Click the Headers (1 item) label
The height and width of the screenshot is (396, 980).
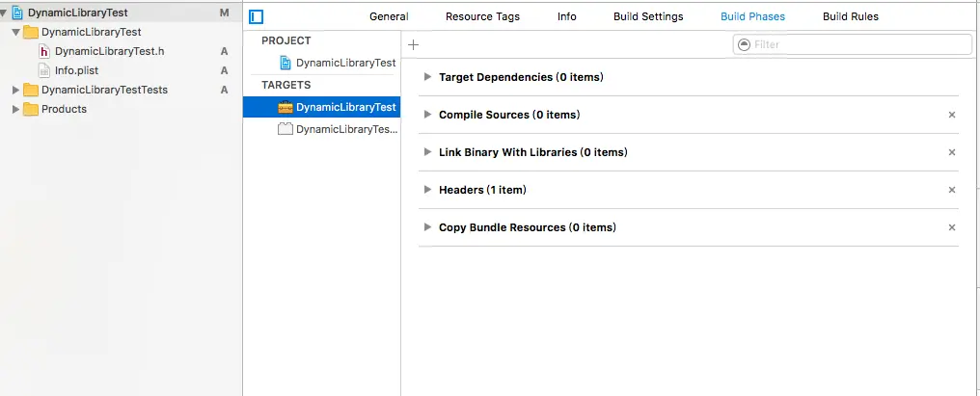pos(482,190)
